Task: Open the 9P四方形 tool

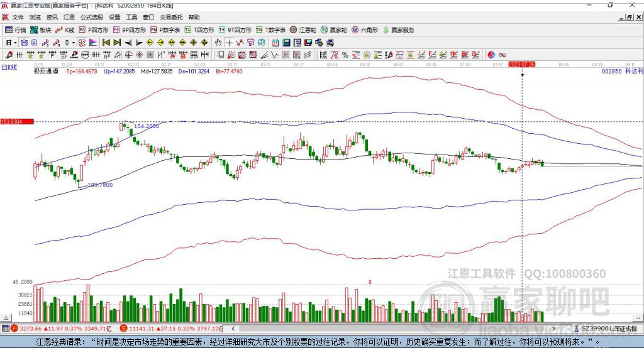Action: tap(130, 30)
